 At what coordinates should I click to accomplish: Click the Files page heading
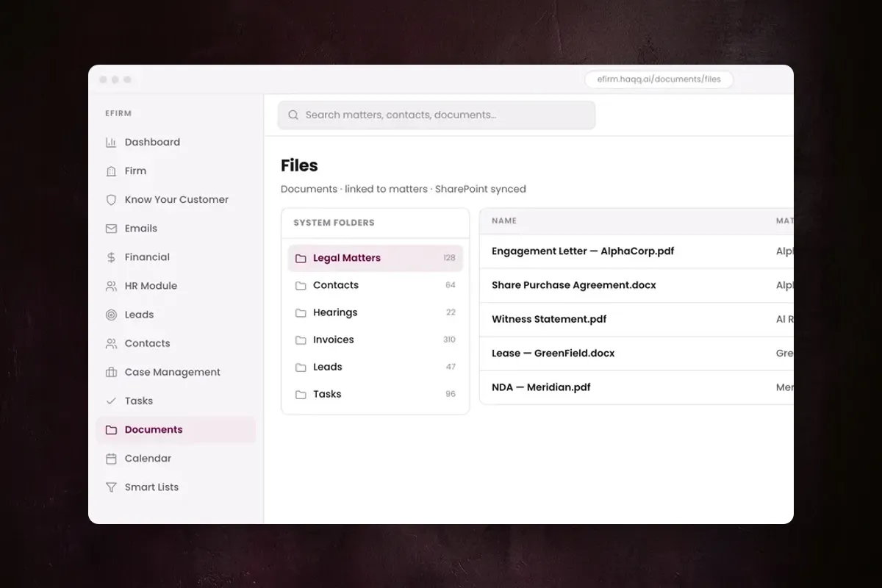pyautogui.click(x=299, y=166)
